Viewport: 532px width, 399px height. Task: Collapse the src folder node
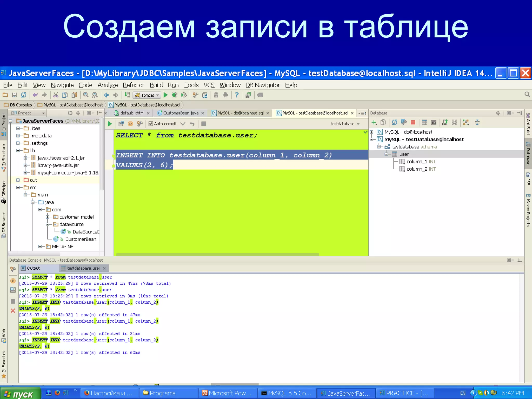click(18, 187)
